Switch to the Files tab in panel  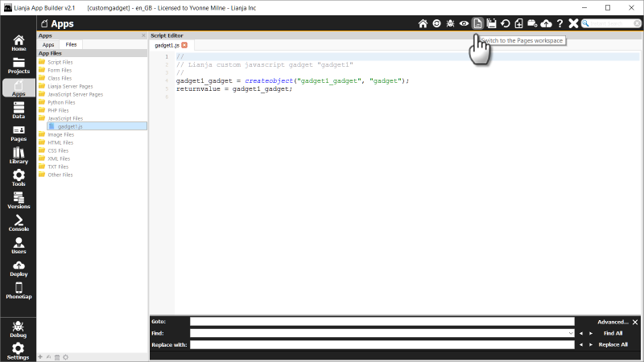pos(71,45)
